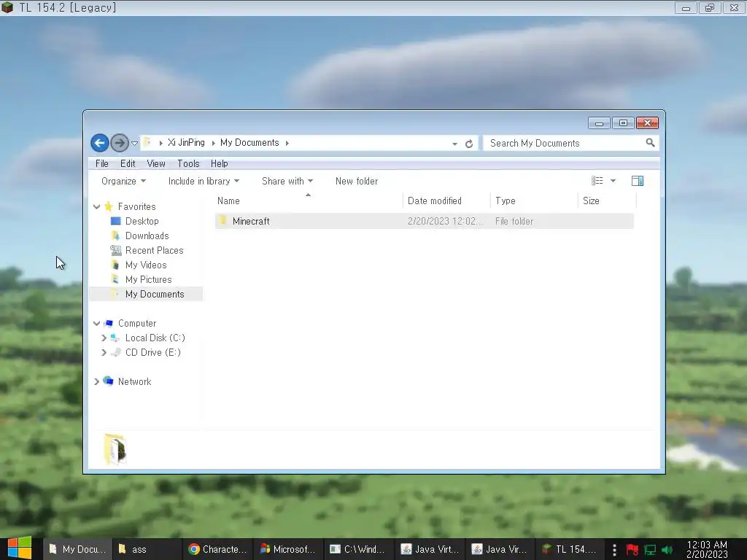Click My Documents breadcrumb segment
Image resolution: width=747 pixels, height=560 pixels.
249,143
